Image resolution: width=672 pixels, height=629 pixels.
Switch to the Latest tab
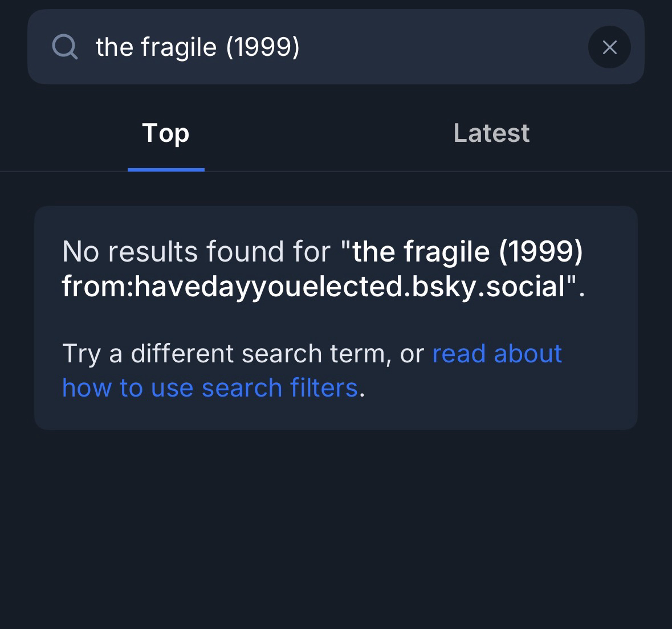(491, 133)
